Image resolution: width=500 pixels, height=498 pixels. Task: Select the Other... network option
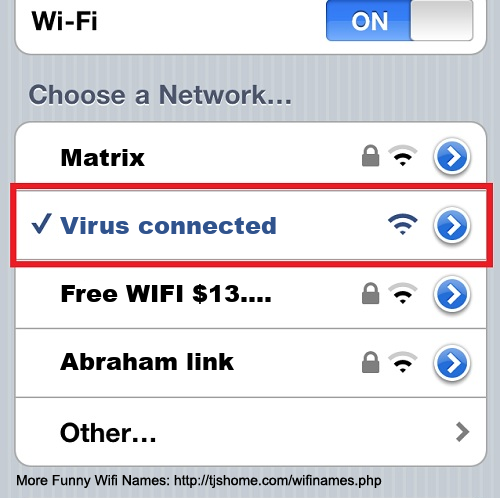(x=251, y=432)
